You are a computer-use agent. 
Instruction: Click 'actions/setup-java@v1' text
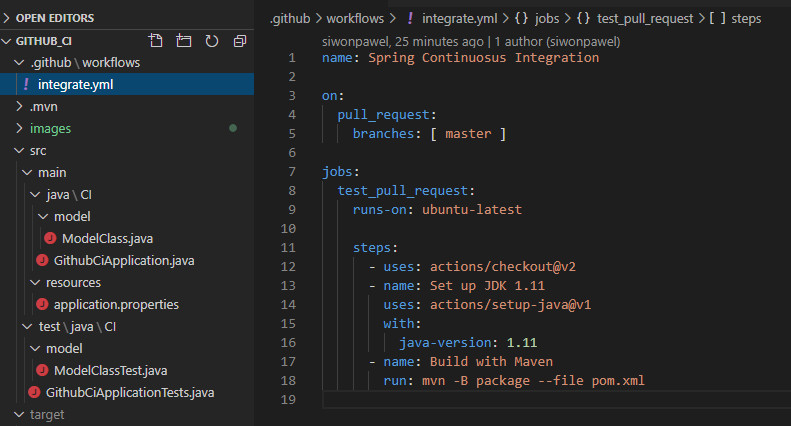511,304
